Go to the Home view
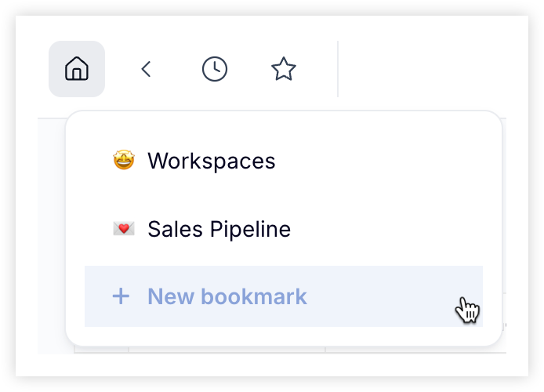The height and width of the screenshot is (392, 544). [77, 69]
